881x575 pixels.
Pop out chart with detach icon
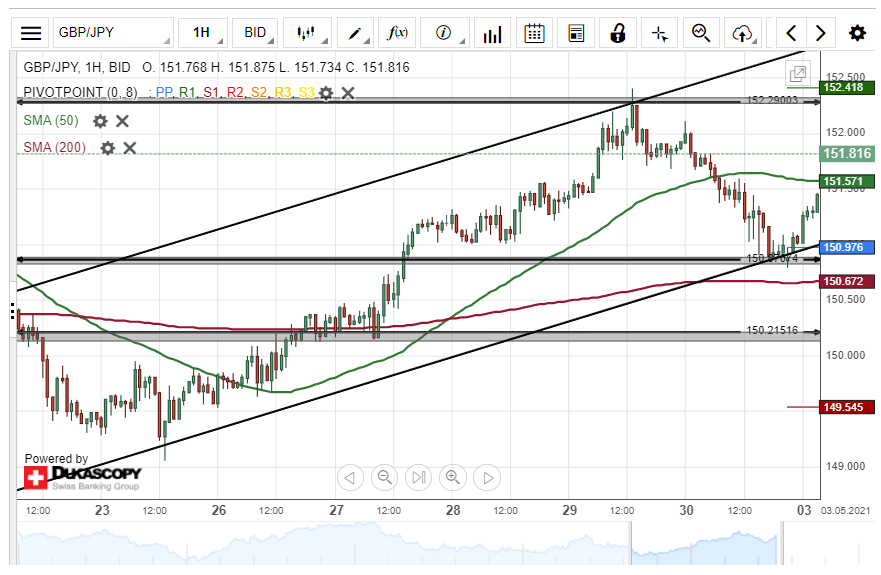click(797, 73)
